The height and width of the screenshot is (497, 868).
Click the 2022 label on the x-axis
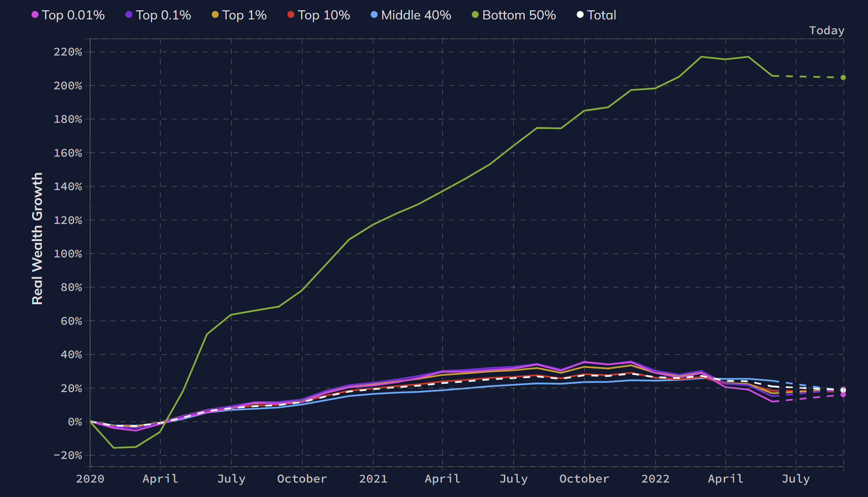[x=655, y=479]
